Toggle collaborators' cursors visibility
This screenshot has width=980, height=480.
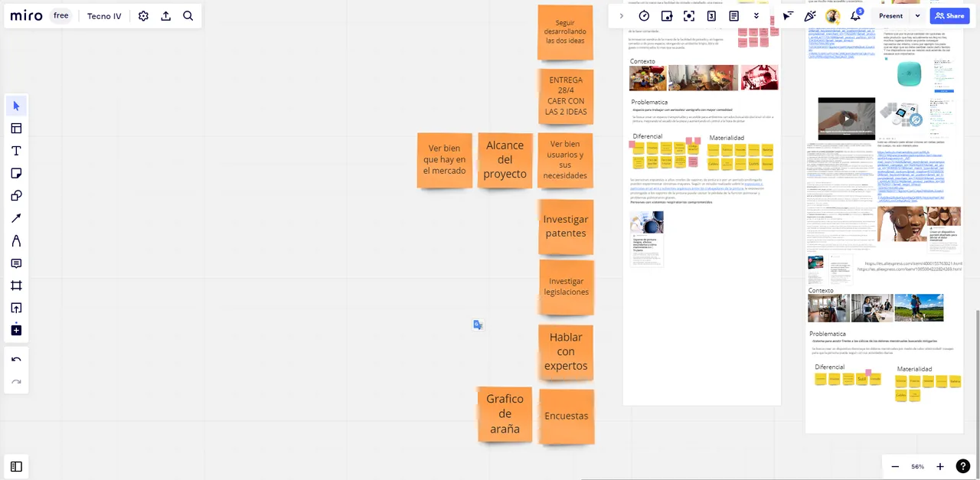click(x=788, y=16)
